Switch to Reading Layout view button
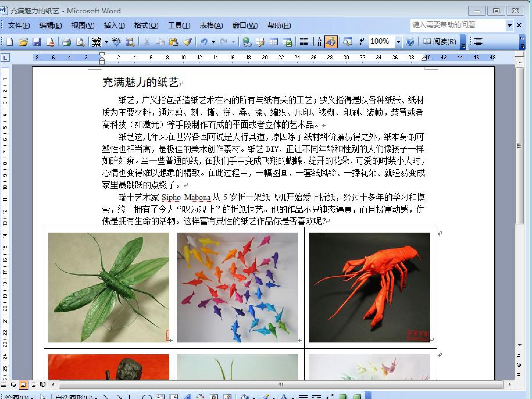The width and height of the screenshot is (532, 399). coord(43,385)
